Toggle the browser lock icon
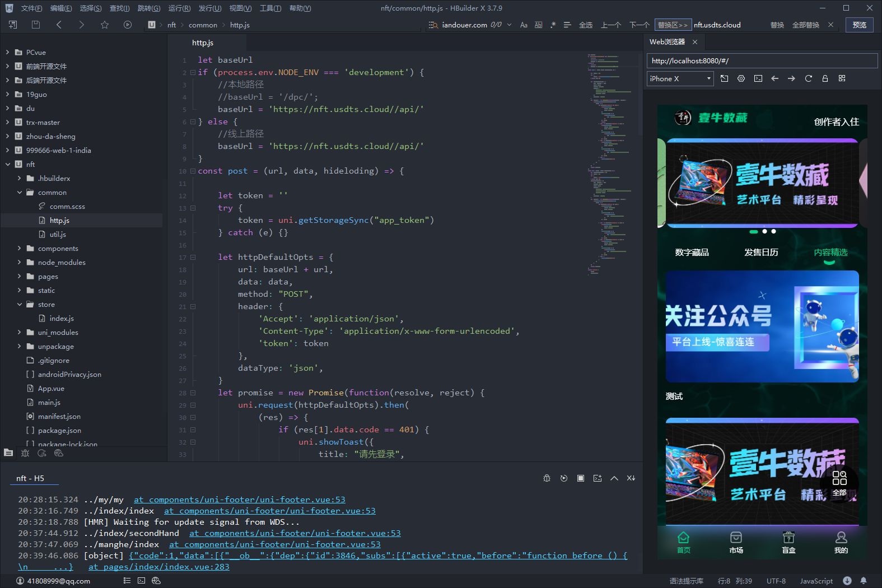Viewport: 882px width, 588px height. coord(825,78)
